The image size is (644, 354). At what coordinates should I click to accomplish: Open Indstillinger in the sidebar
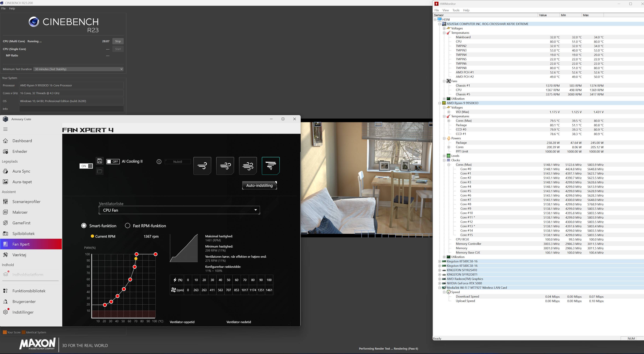[x=31, y=312]
